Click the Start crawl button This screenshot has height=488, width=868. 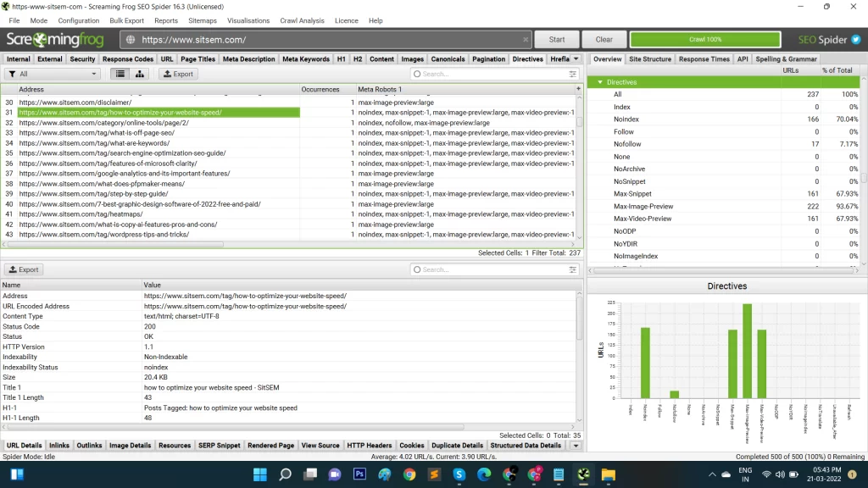coord(557,40)
